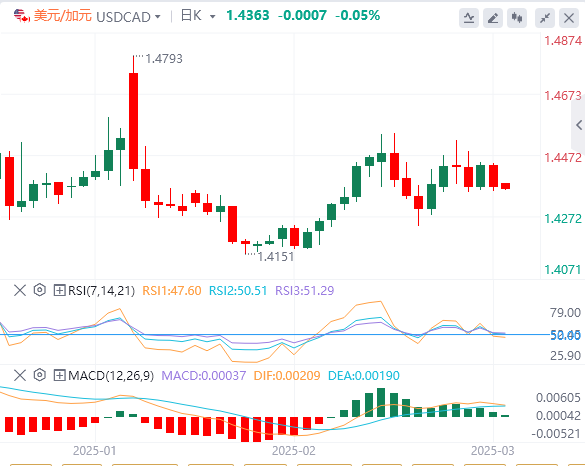
Task: Click the tall red candle below 1.4793
Action: coord(133,121)
